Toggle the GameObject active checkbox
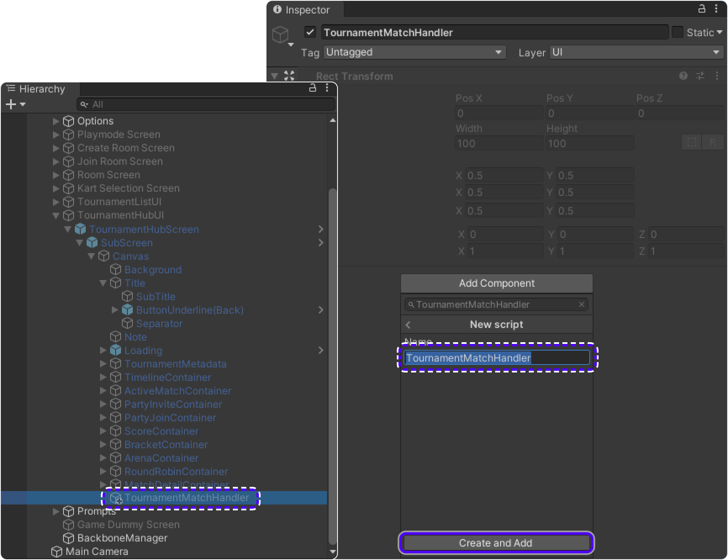Image resolution: width=728 pixels, height=560 pixels. coord(310,32)
